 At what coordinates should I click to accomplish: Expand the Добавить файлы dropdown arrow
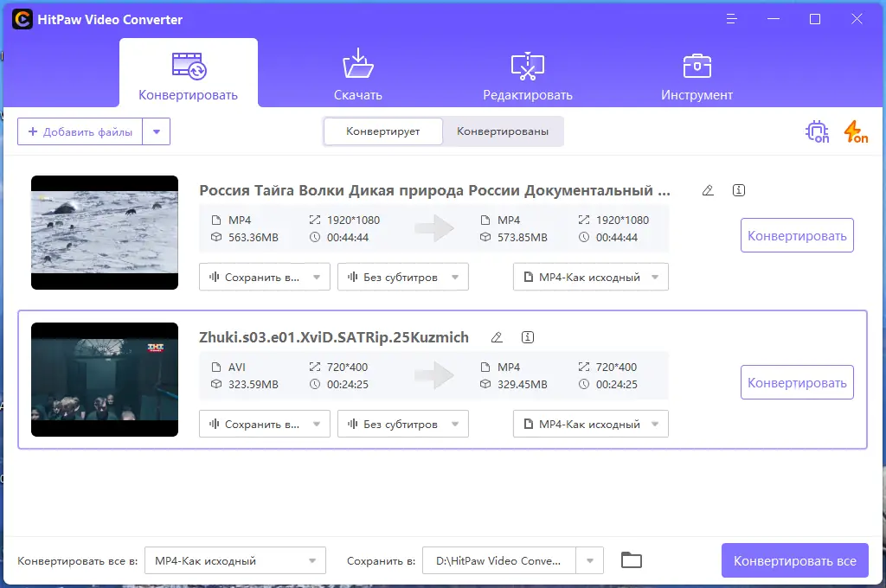click(x=157, y=131)
